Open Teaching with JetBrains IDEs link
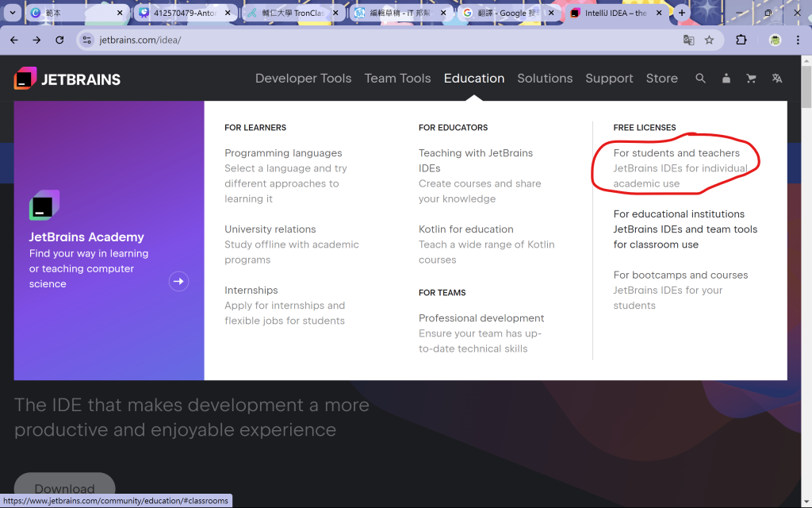 476,160
